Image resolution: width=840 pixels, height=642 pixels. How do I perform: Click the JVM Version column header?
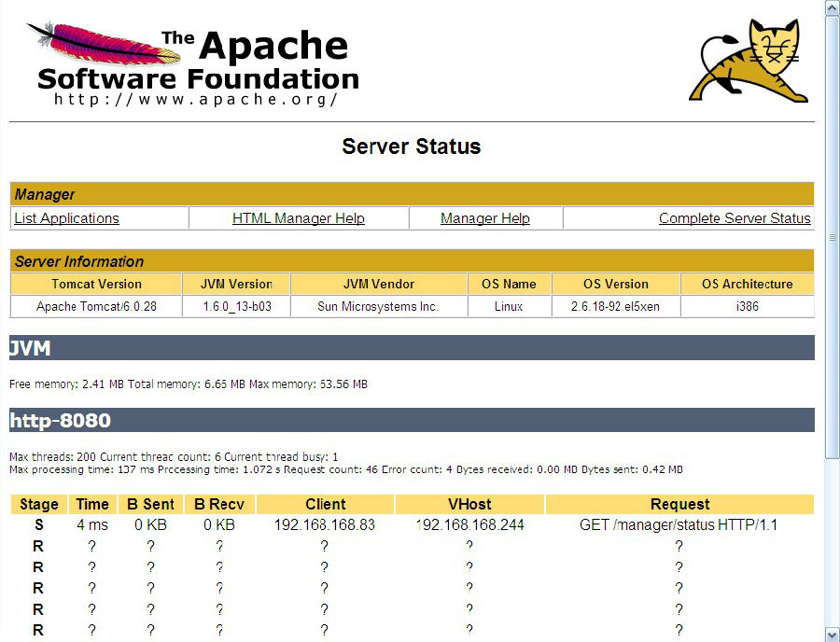(x=237, y=284)
